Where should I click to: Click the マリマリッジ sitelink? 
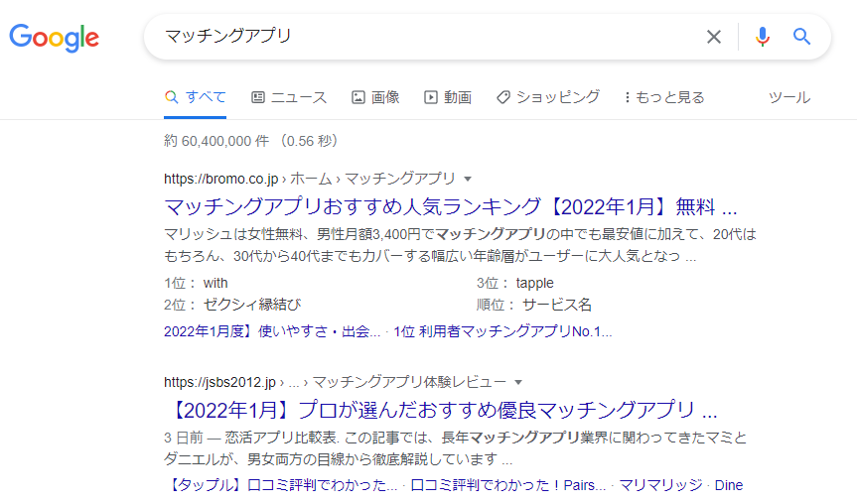[660, 485]
